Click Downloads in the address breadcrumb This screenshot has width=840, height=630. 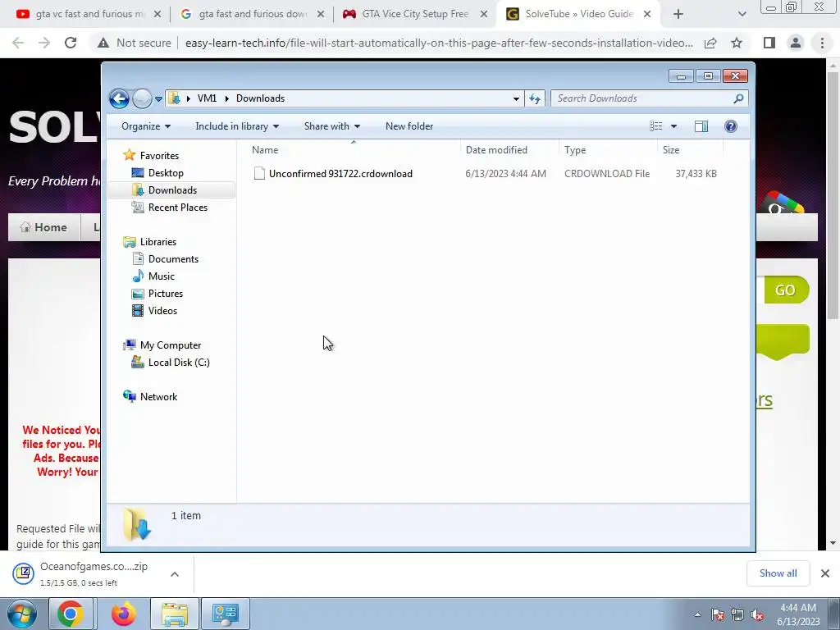coord(260,98)
